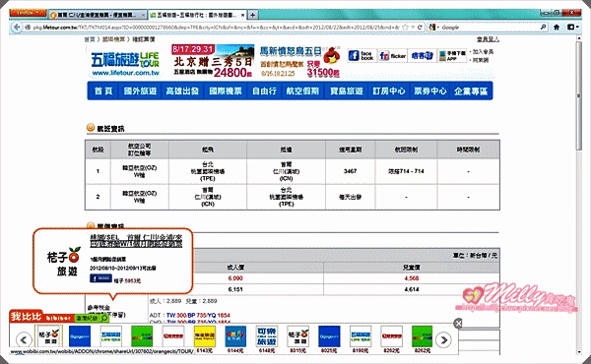Click the 加入會員 link

click(x=483, y=51)
